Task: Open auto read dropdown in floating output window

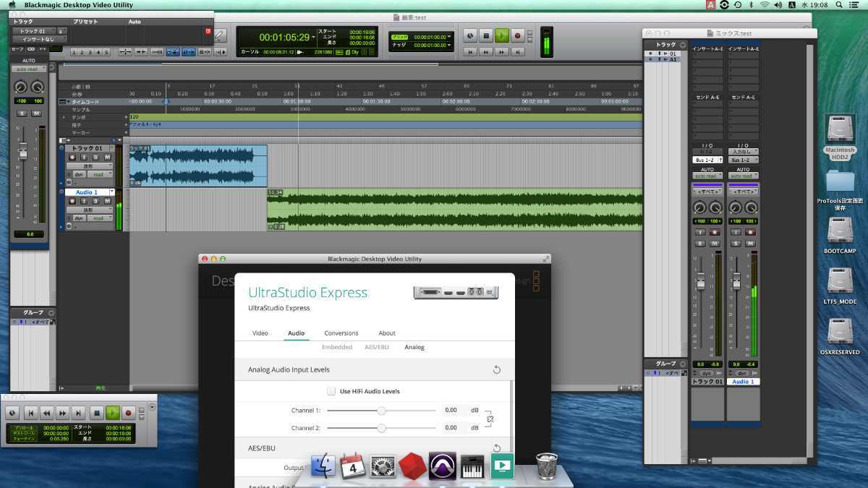Action: tap(29, 69)
